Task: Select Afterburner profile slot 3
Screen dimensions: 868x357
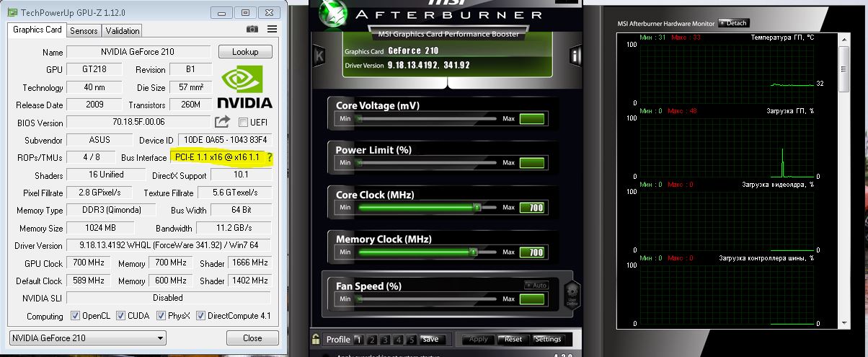Action: pos(385,340)
